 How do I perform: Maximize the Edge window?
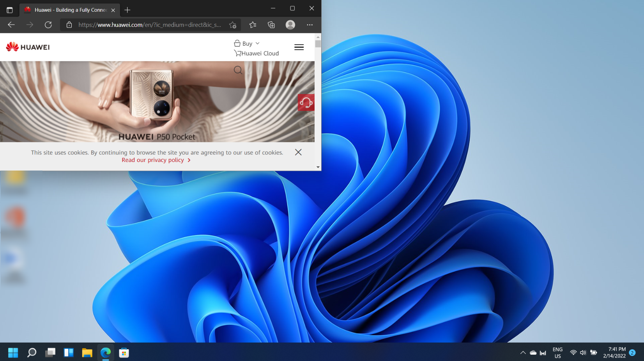(292, 8)
